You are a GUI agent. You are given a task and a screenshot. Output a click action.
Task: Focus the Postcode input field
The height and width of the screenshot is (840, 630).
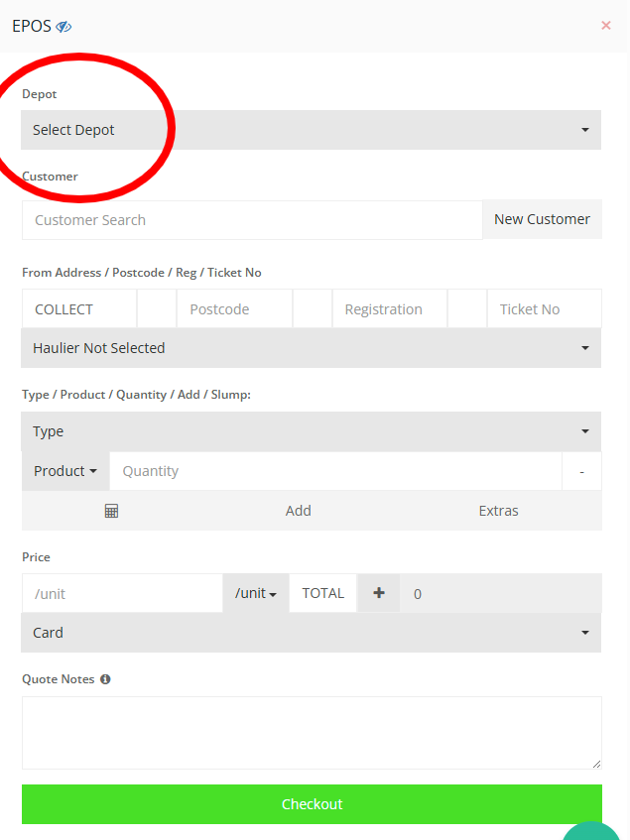coord(234,309)
